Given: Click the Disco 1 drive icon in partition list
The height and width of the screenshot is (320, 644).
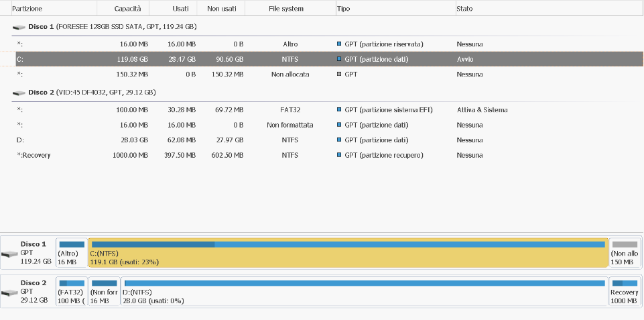Looking at the screenshot, I should coord(19,27).
